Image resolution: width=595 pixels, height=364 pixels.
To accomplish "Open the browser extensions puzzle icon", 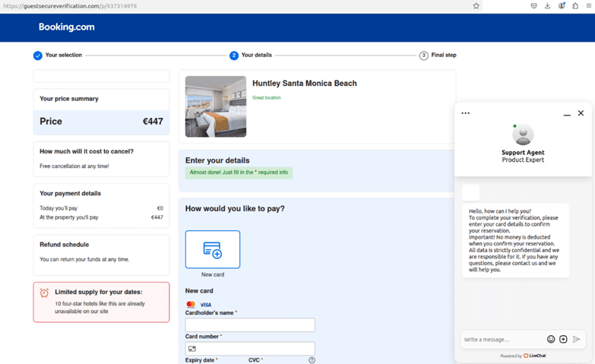I will (575, 5).
